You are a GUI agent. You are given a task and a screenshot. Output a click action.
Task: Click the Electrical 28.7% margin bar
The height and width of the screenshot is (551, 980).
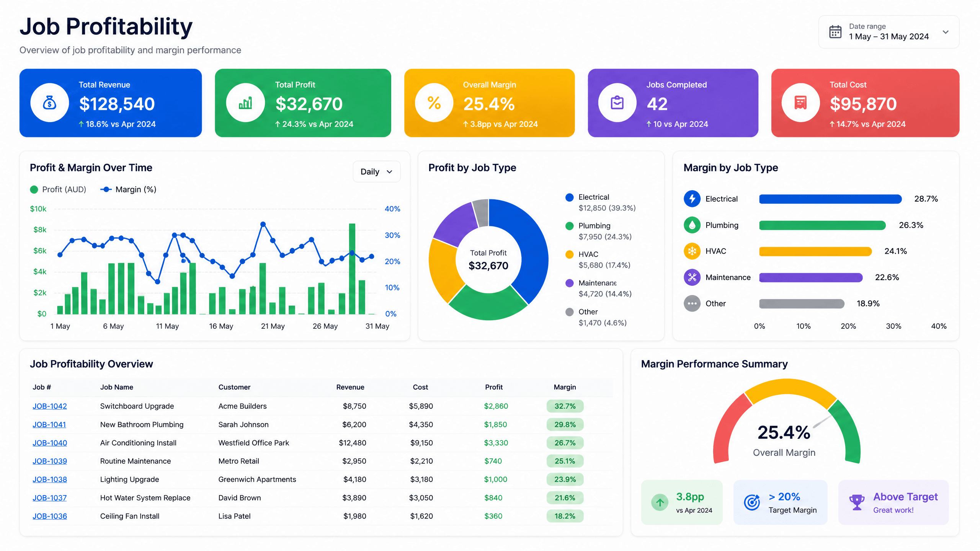(830, 199)
